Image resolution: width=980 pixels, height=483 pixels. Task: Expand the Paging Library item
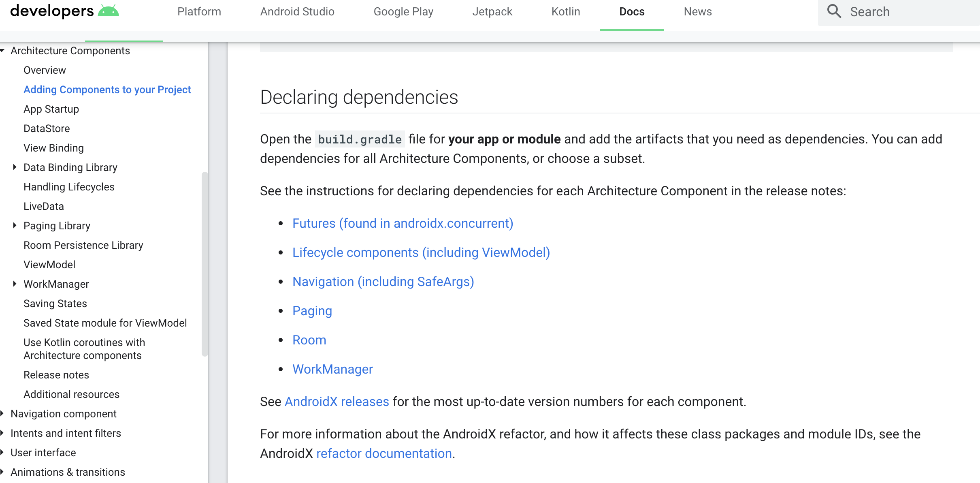[15, 226]
